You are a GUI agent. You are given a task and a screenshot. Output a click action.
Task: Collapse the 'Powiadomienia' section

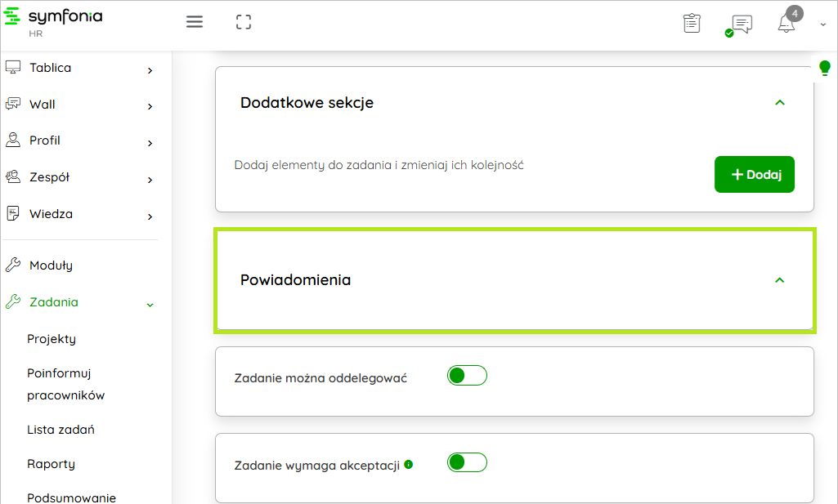pos(779,280)
